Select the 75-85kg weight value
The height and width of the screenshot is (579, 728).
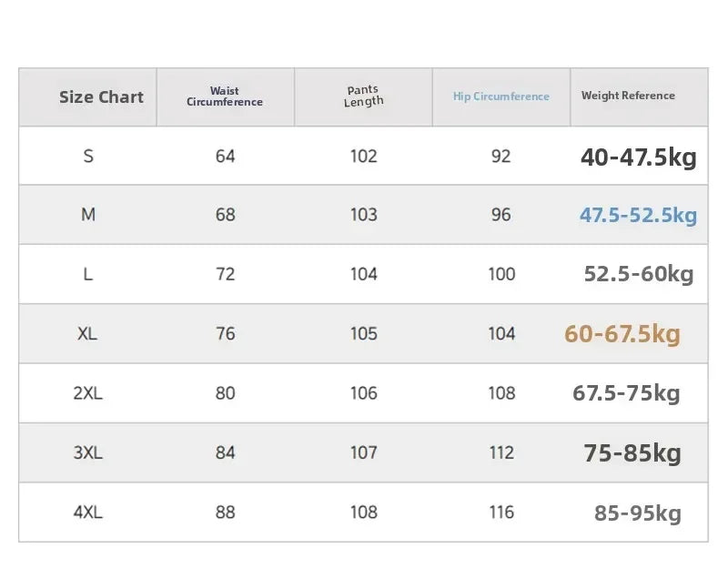(x=632, y=453)
